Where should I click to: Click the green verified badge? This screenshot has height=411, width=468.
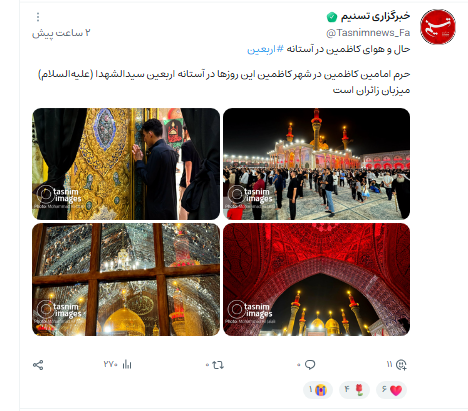click(332, 17)
